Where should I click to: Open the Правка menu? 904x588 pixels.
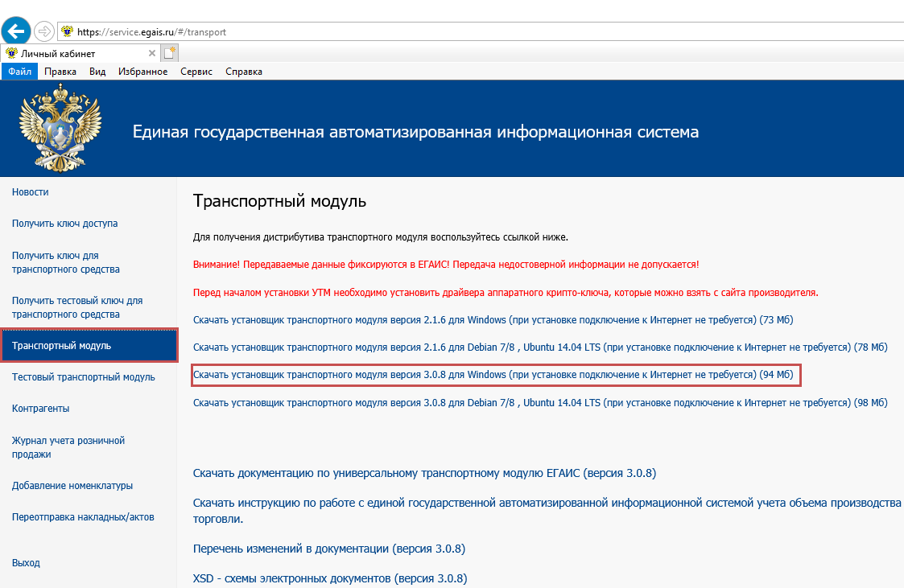pyautogui.click(x=60, y=72)
